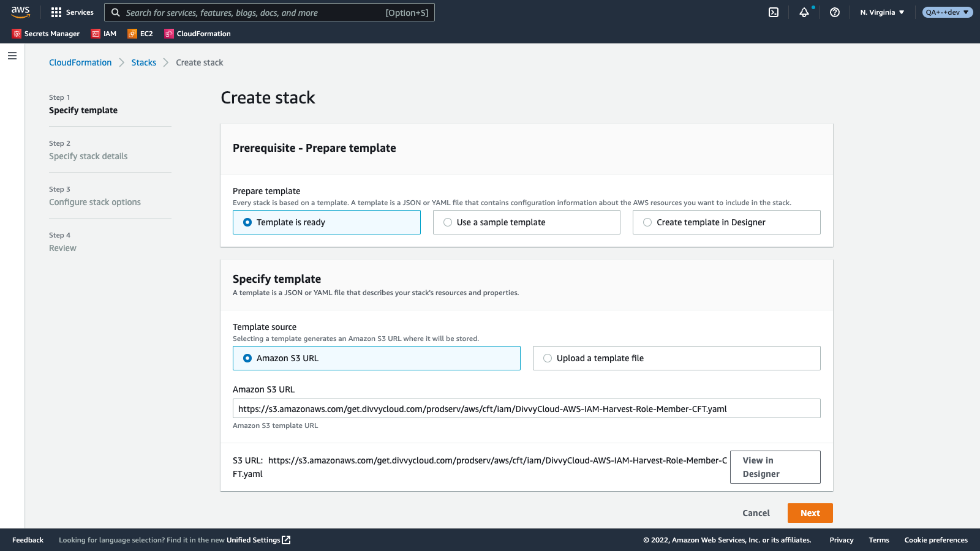Click the CloudFormation breadcrumb link

[80, 62]
